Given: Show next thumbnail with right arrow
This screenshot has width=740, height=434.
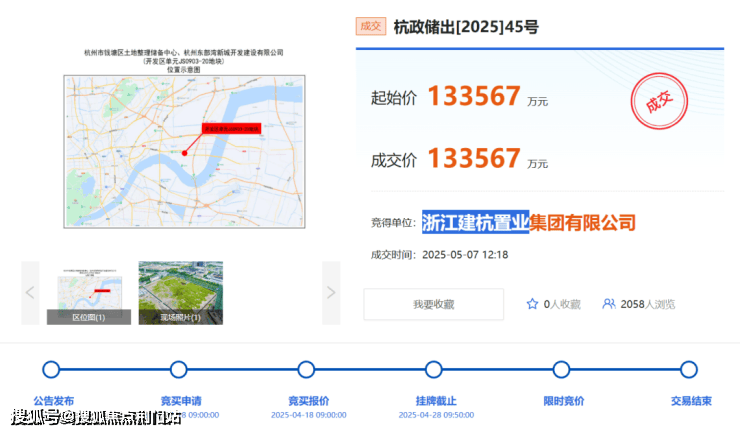Looking at the screenshot, I should click(331, 292).
